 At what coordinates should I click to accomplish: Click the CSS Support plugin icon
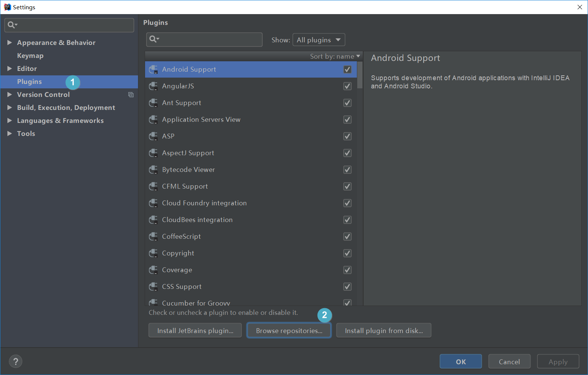click(153, 287)
